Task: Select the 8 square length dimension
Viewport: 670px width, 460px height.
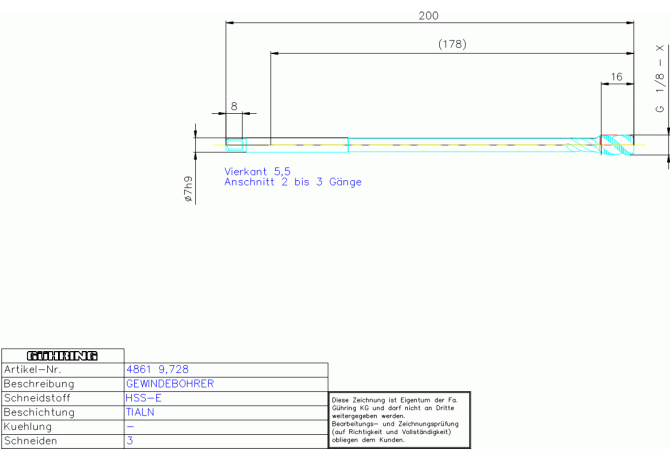Action: 234,106
